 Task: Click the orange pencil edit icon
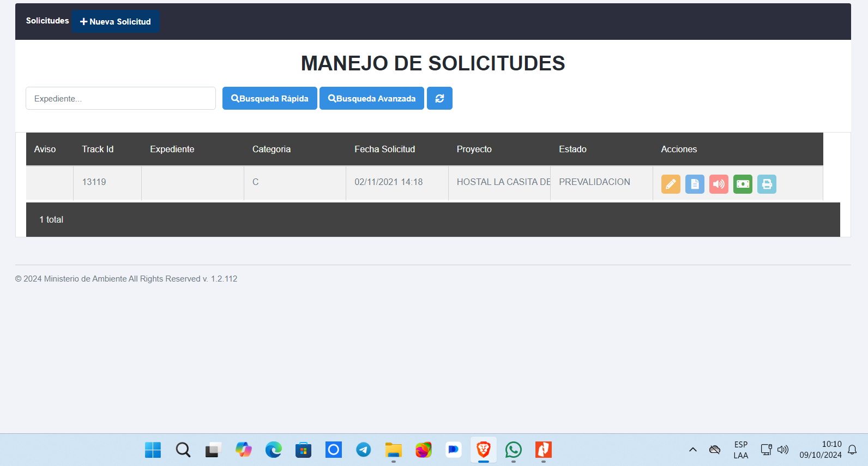671,184
